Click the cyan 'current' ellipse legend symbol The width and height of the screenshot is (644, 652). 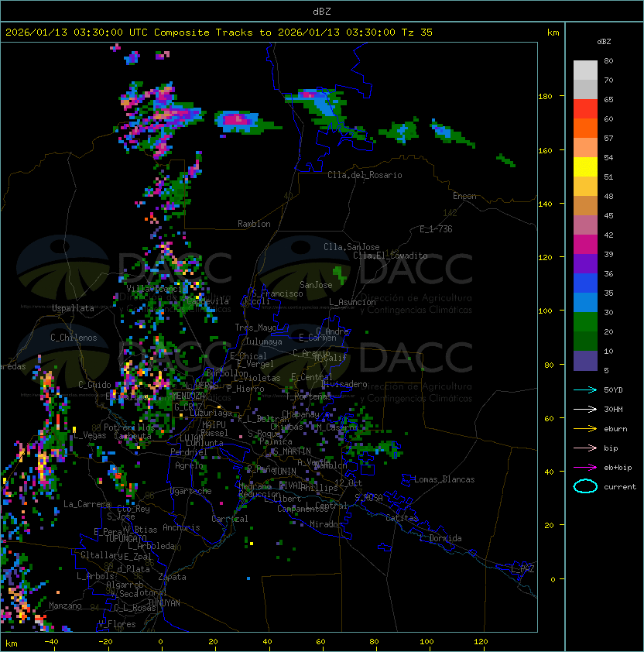pyautogui.click(x=585, y=486)
